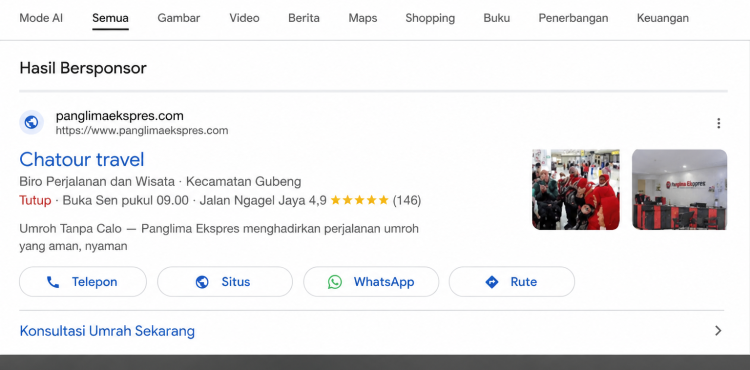Click the Situs button
Image resolution: width=750 pixels, height=370 pixels.
[225, 282]
